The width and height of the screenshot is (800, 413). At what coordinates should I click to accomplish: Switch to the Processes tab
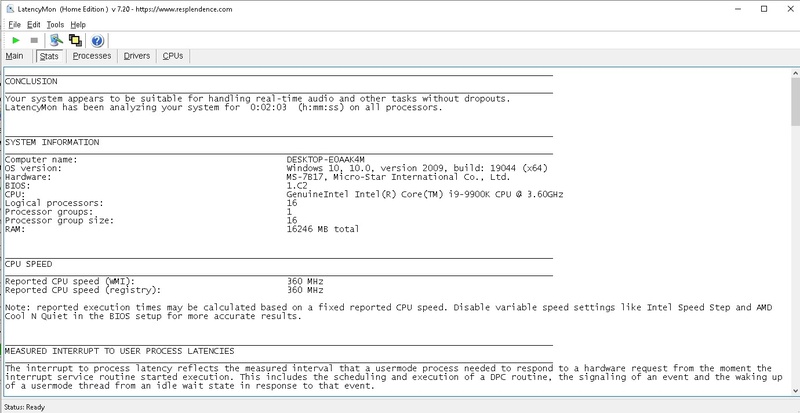click(92, 56)
